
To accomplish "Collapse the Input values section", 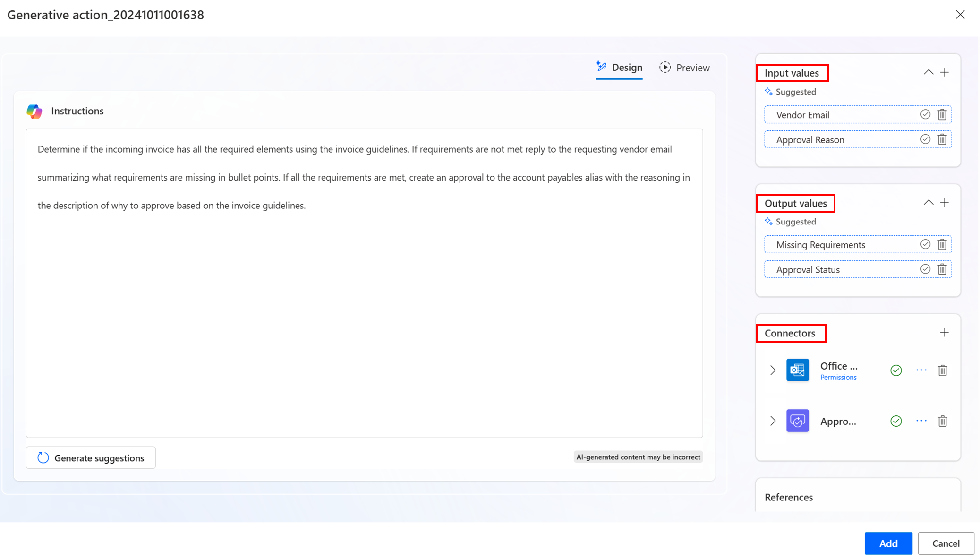I will 928,73.
